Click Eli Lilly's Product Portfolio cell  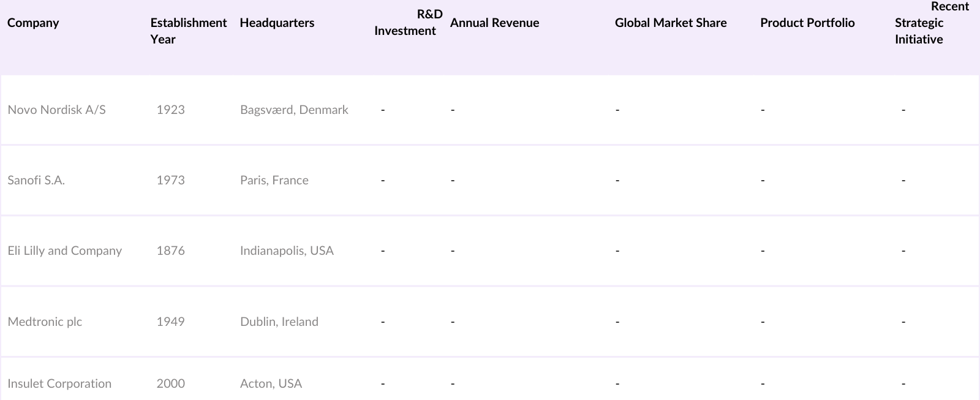tap(763, 251)
